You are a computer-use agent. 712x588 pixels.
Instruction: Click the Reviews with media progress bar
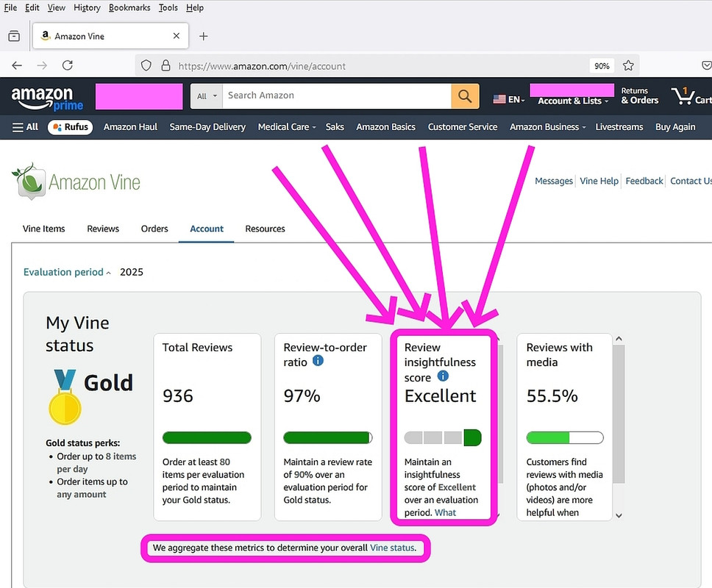[x=565, y=438]
